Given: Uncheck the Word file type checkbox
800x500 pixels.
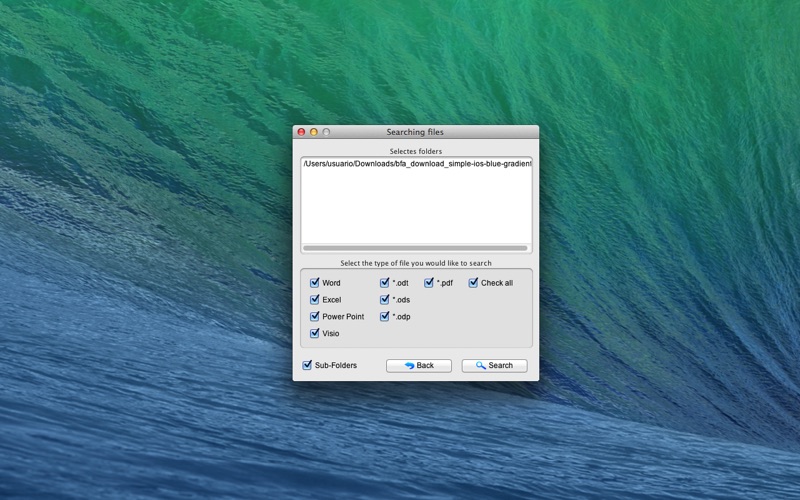Looking at the screenshot, I should tap(314, 283).
